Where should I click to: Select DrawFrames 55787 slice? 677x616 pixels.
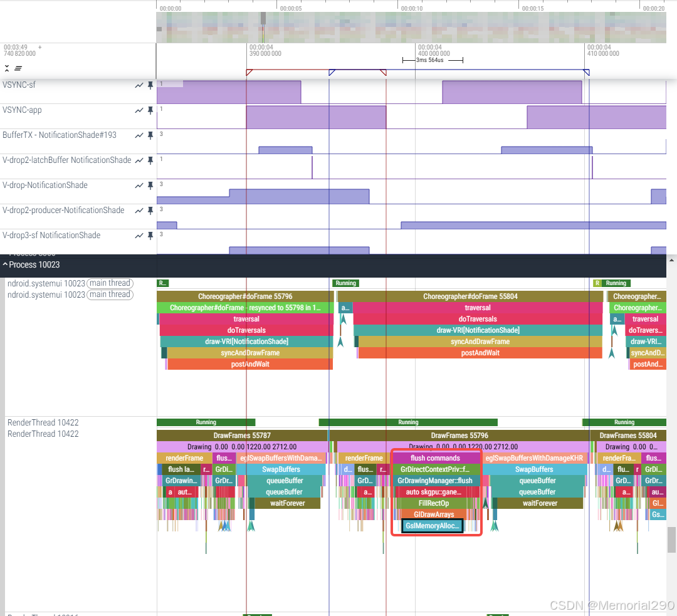(242, 436)
